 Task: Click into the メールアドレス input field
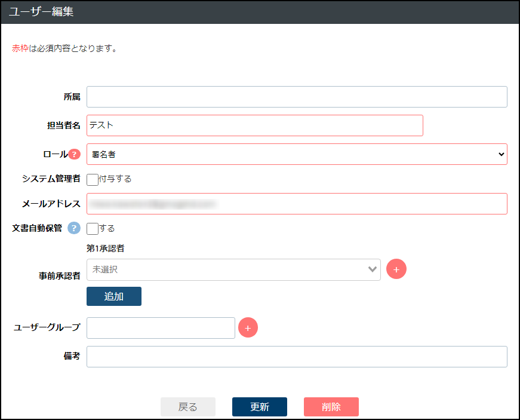pyautogui.click(x=296, y=204)
